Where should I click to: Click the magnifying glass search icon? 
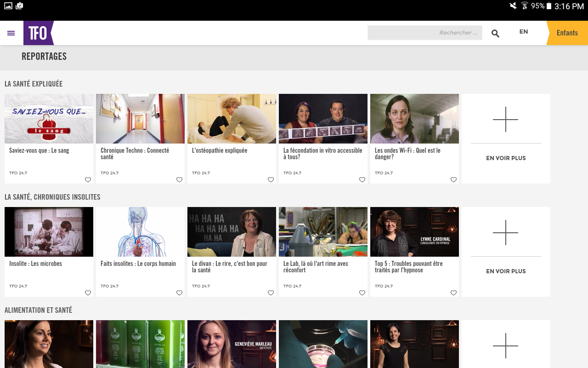pos(495,33)
